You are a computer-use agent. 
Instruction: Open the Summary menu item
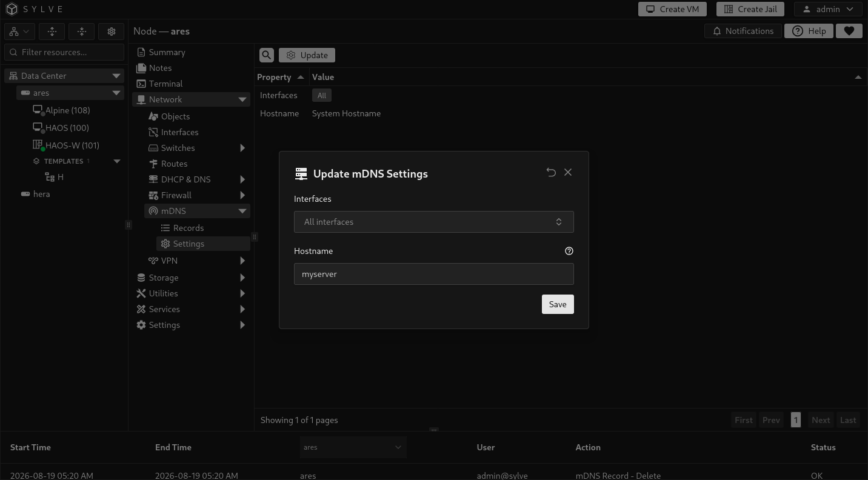coord(191,52)
